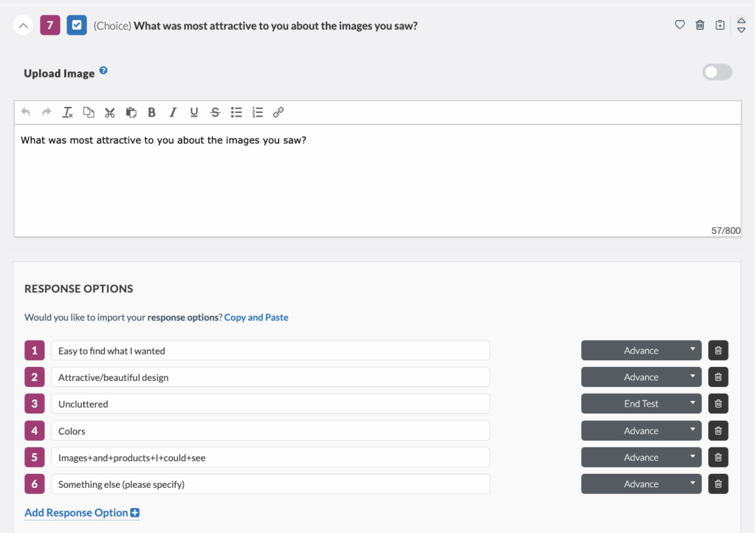
Task: Underline the selected question text
Action: click(x=193, y=112)
